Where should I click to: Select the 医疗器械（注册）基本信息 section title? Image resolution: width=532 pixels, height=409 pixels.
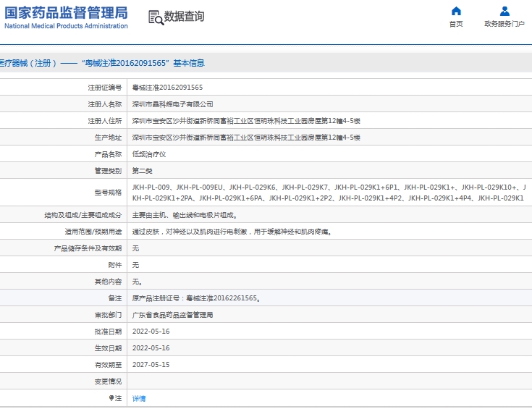(x=102, y=63)
